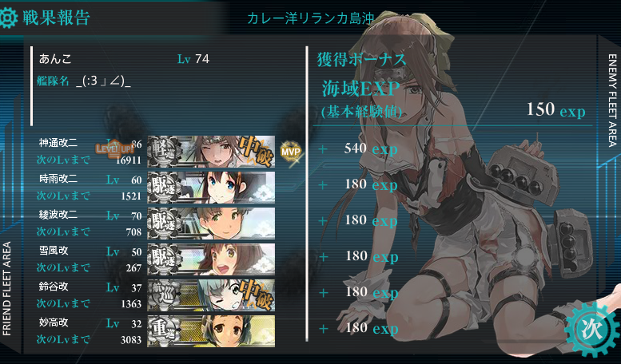Select 綾波改二 destroyer banner
This screenshot has width=621, height=364.
(211, 224)
